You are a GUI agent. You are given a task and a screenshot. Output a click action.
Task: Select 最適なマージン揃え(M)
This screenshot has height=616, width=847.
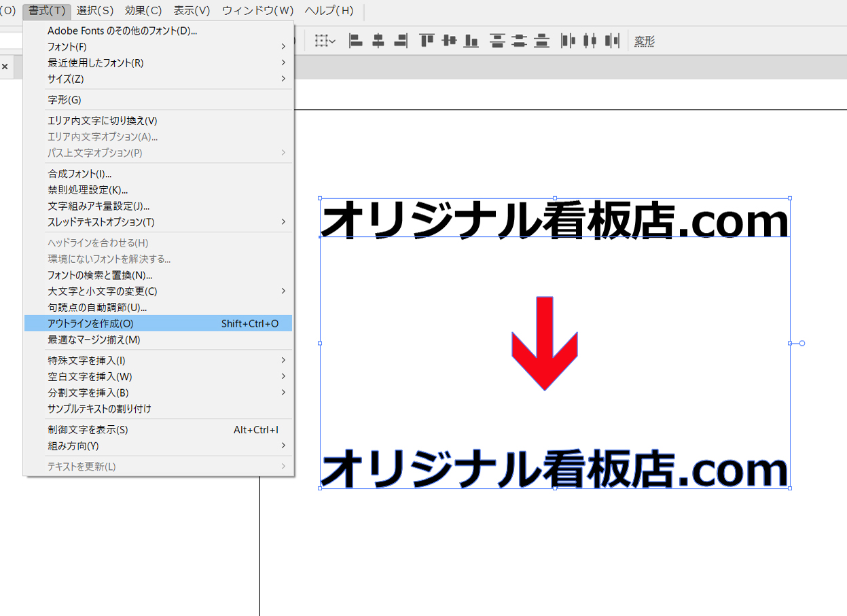[x=158, y=340]
